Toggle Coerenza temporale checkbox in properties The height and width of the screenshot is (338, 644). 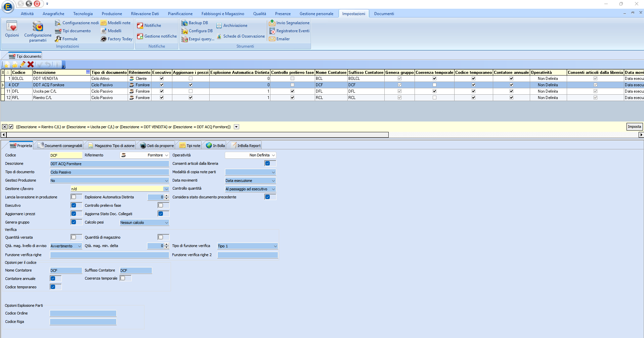point(123,278)
